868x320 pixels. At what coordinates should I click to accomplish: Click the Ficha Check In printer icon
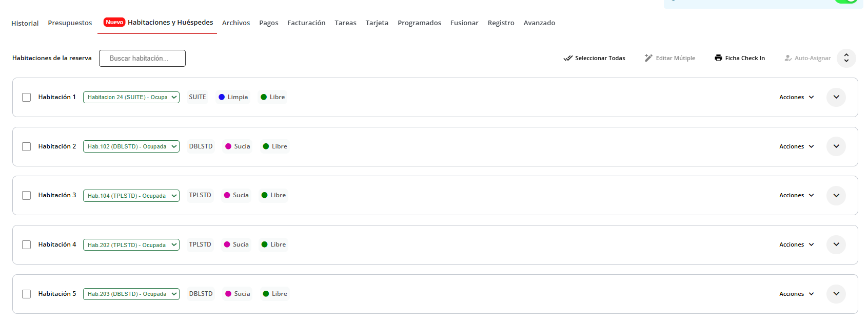click(x=718, y=58)
